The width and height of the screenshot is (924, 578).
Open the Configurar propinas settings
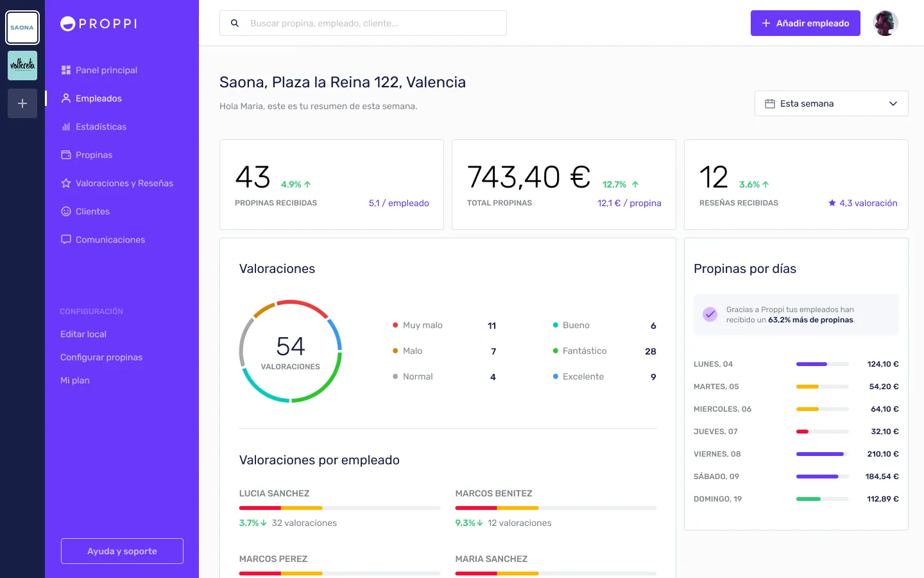[101, 357]
